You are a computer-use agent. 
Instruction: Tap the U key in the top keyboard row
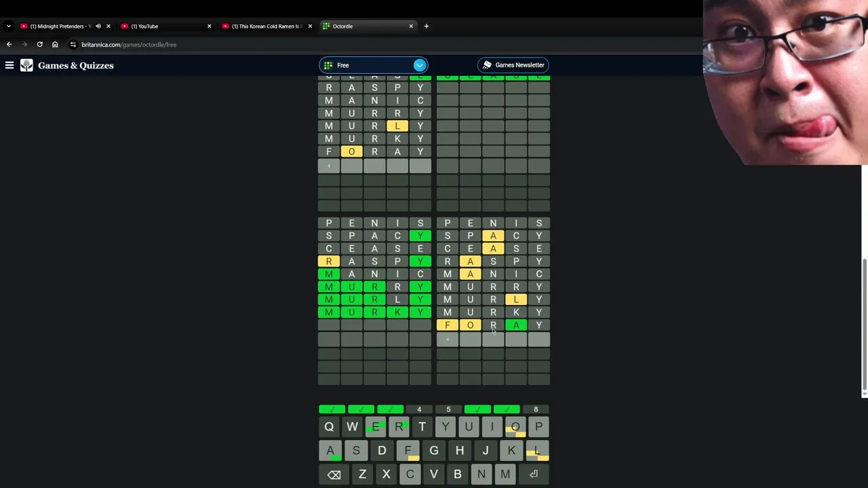(469, 427)
